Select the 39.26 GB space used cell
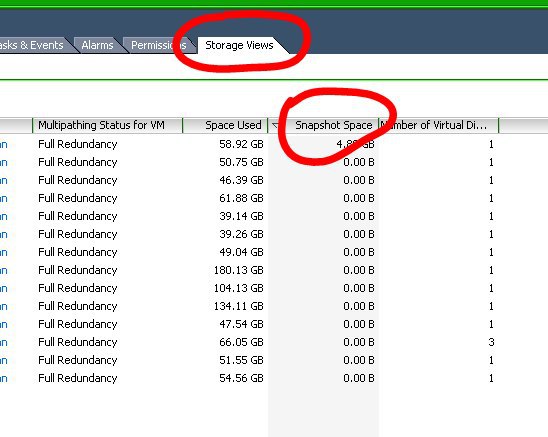 click(x=241, y=234)
